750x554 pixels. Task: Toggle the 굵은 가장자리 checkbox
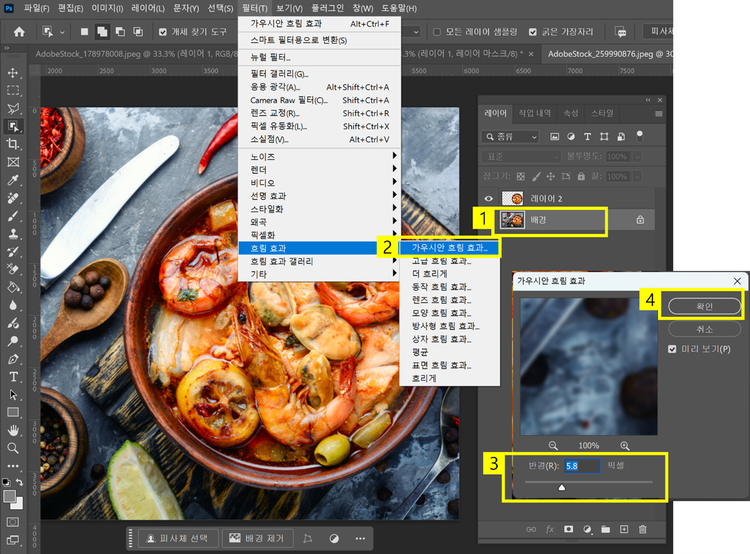(x=532, y=32)
